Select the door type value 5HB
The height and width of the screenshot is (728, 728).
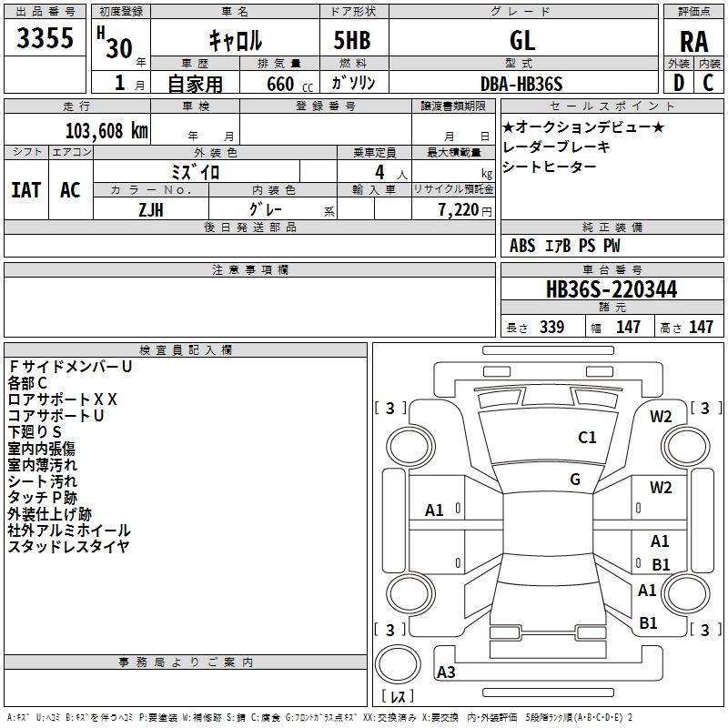coord(352,40)
